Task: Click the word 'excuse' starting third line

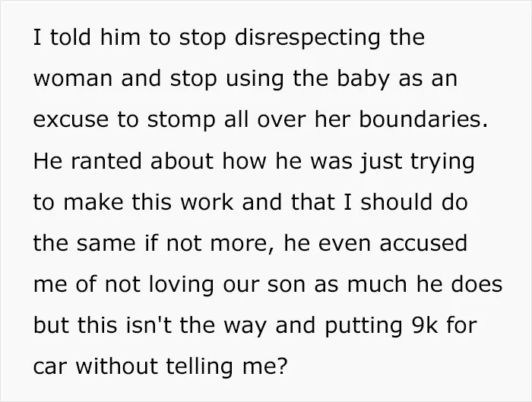Action: [71, 120]
